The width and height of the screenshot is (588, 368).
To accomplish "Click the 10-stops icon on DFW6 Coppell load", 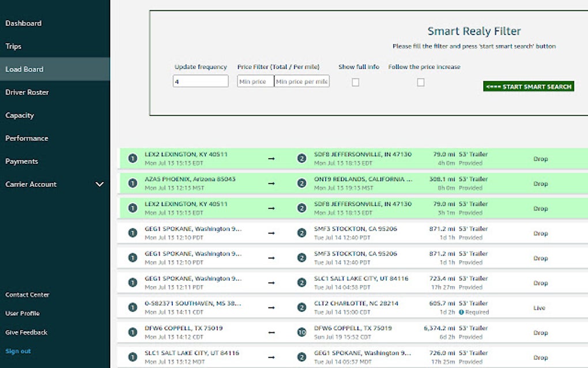I will 301,332.
